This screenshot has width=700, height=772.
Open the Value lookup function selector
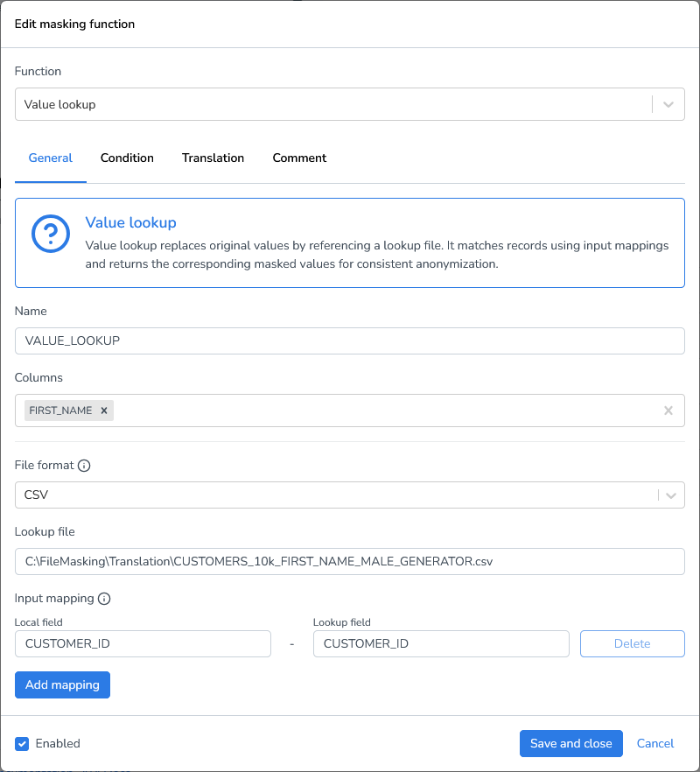pos(332,104)
